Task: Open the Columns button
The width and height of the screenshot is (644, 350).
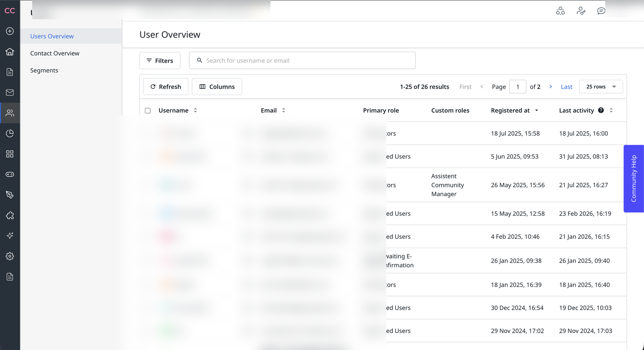Action: pos(217,87)
